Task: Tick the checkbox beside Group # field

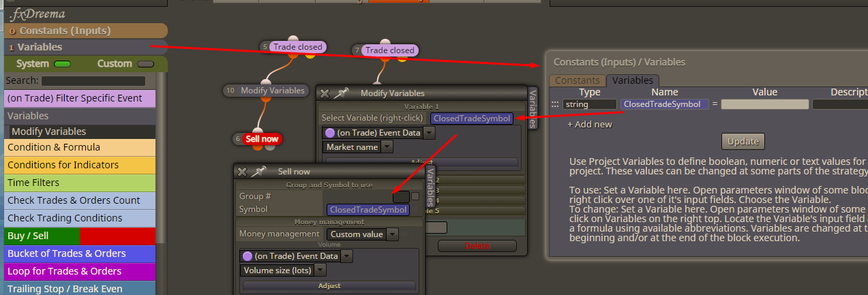Action: click(x=415, y=196)
